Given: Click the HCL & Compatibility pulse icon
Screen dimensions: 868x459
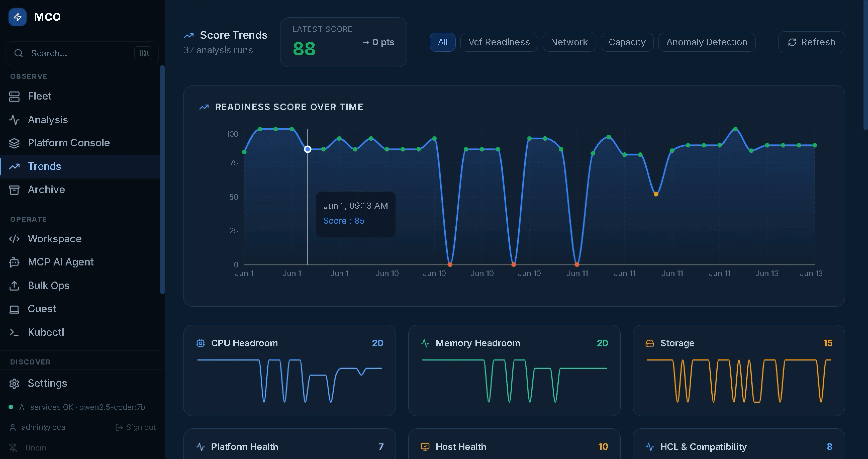Looking at the screenshot, I should 650,447.
